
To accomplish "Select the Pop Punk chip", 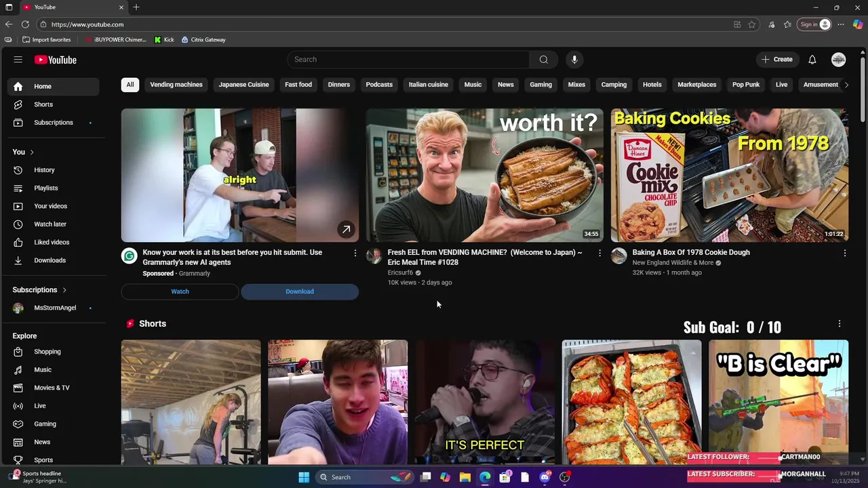I will 746,85.
